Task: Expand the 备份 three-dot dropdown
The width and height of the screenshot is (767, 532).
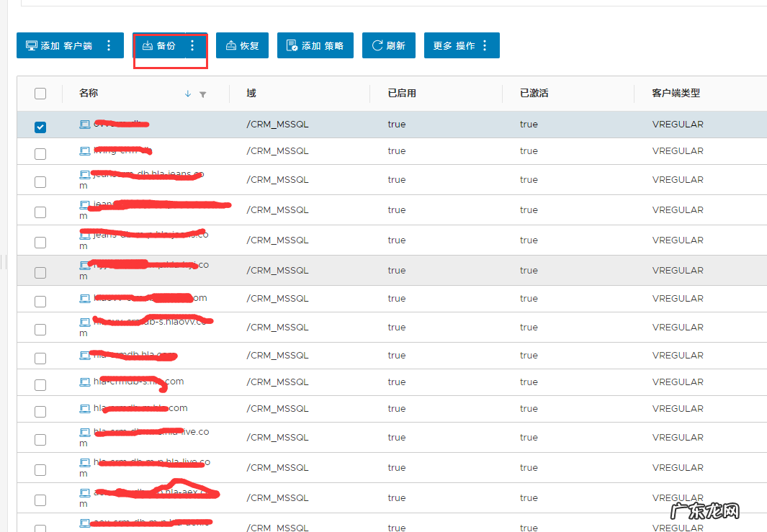Action: pyautogui.click(x=192, y=45)
